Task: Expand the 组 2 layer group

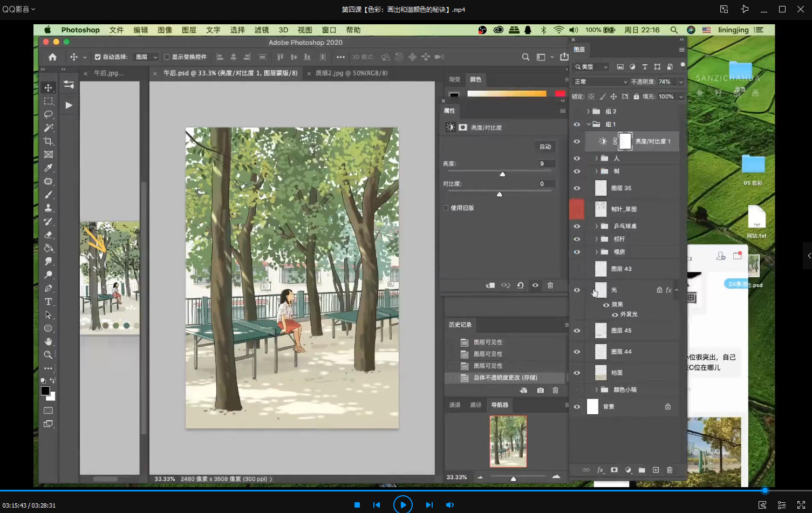Action: (x=588, y=111)
